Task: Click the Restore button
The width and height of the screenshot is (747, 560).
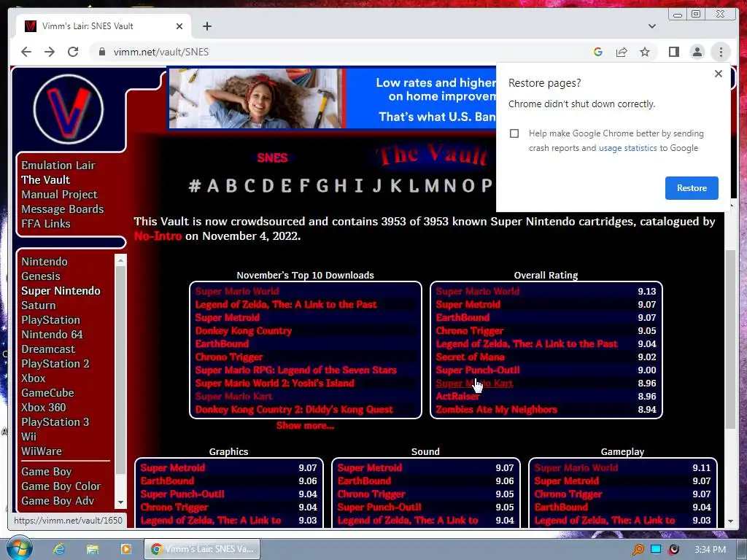Action: pyautogui.click(x=692, y=187)
